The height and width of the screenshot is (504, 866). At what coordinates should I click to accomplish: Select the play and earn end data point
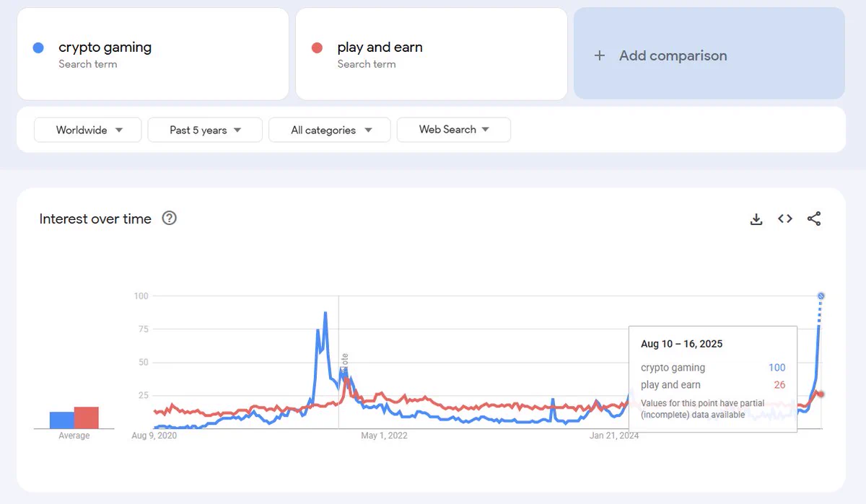click(x=821, y=394)
